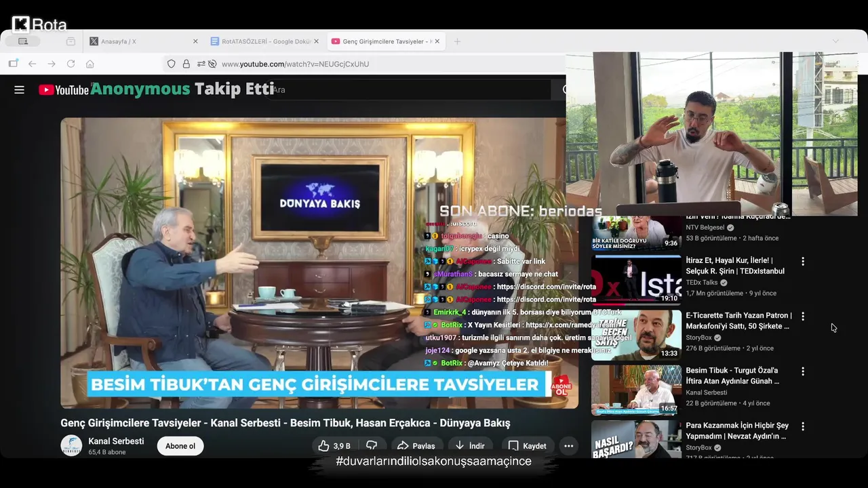
Task: Open the Kanal Serbesti channel name link
Action: click(116, 441)
